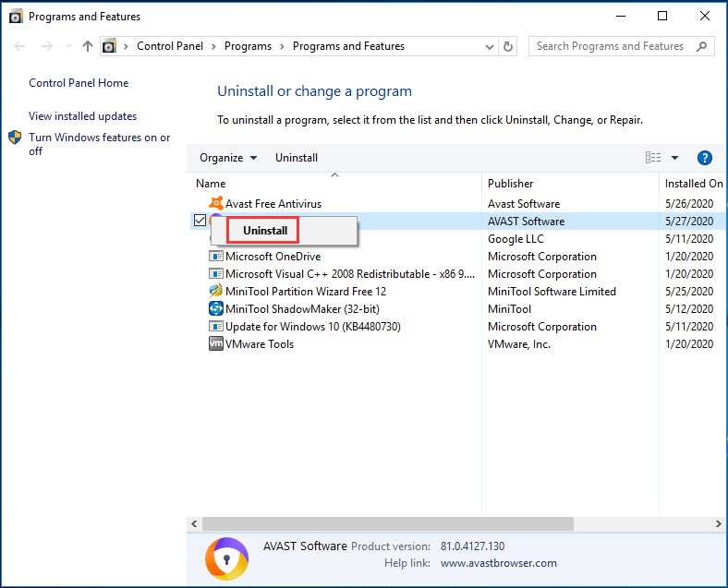This screenshot has width=728, height=588.
Task: Click the change view layout icon
Action: tap(653, 158)
